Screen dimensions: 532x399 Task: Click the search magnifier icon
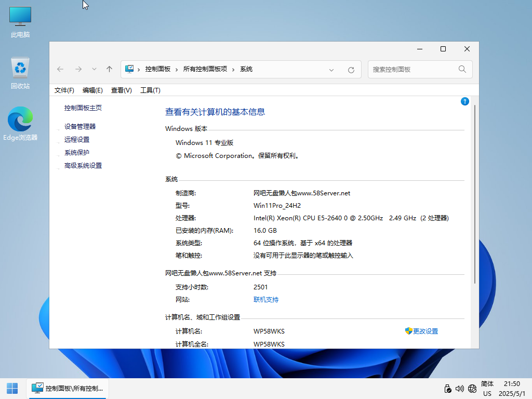pyautogui.click(x=462, y=69)
